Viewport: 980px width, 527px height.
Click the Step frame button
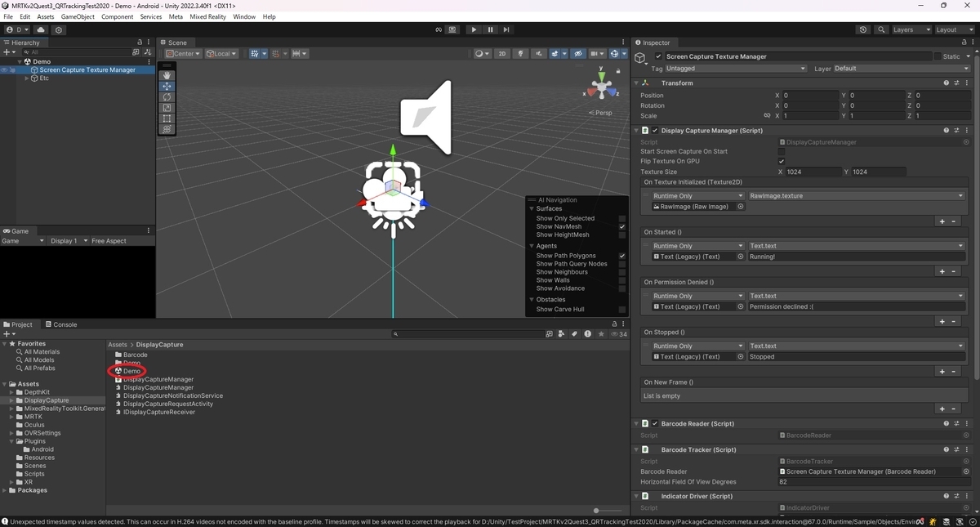(506, 29)
